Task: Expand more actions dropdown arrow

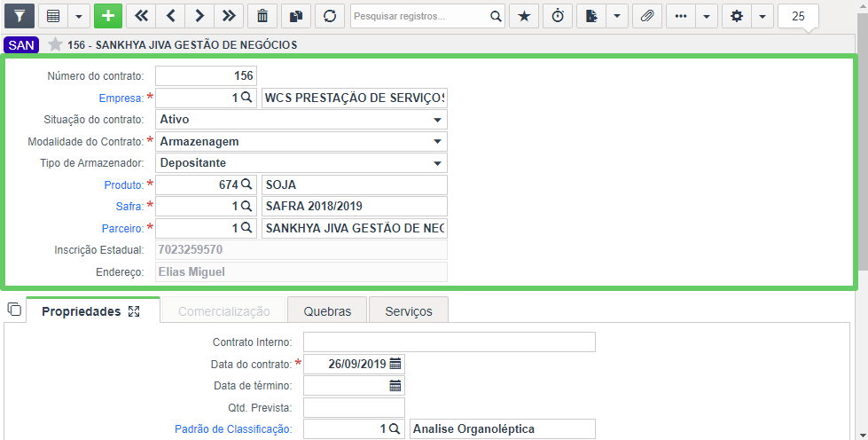Action: [x=707, y=16]
